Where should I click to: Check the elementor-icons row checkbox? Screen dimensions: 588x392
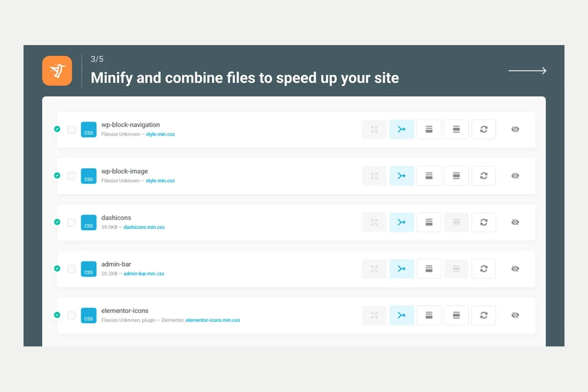(x=72, y=315)
